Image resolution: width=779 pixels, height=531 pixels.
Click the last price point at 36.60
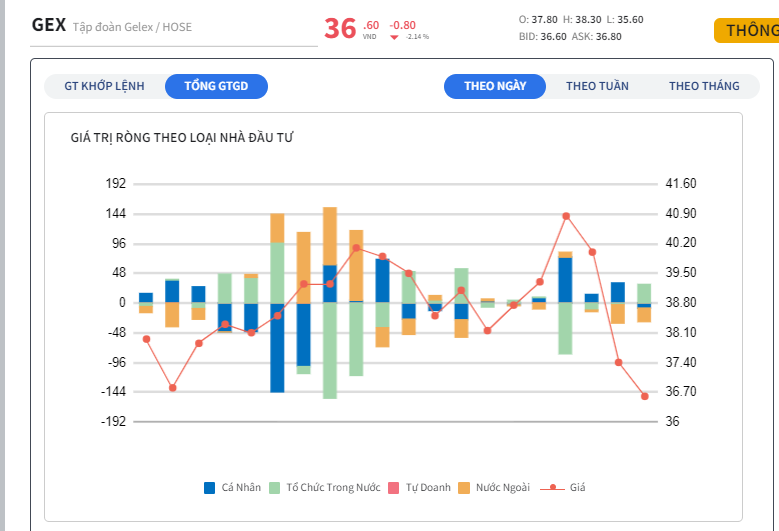645,396
